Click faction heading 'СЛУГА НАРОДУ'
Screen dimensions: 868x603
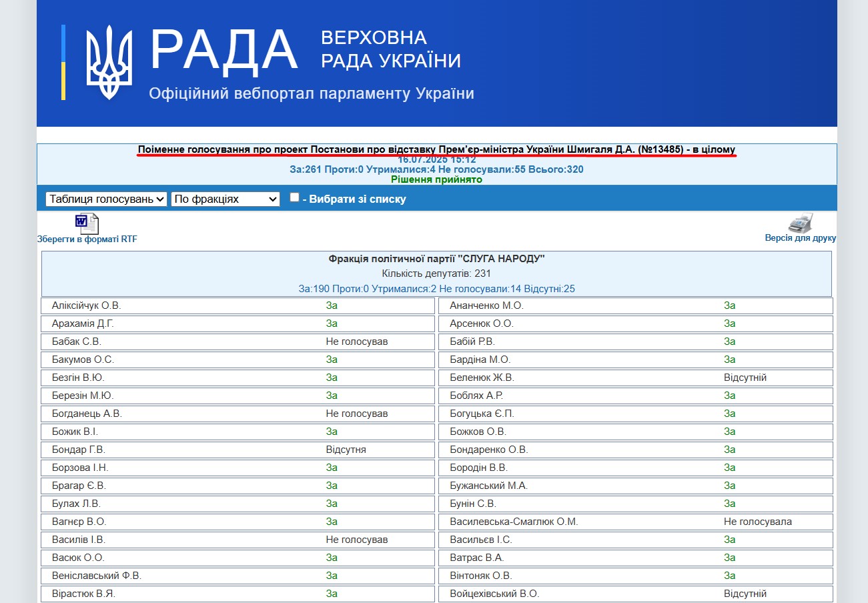(436, 259)
